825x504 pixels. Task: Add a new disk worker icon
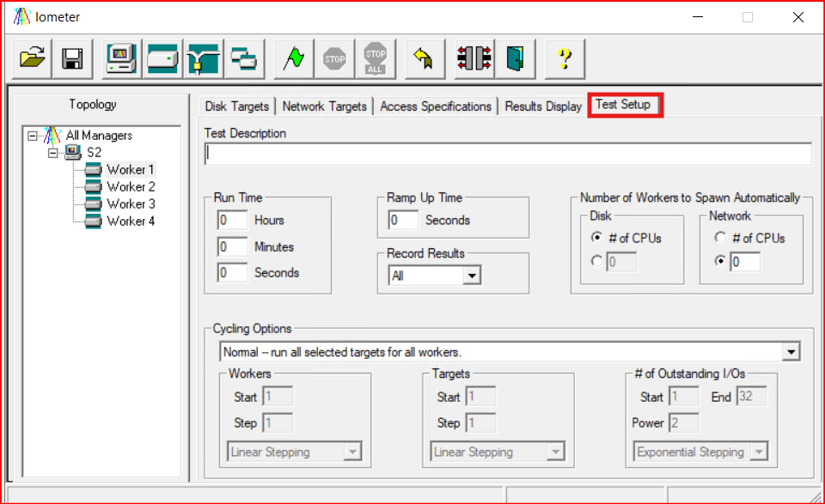(x=162, y=58)
